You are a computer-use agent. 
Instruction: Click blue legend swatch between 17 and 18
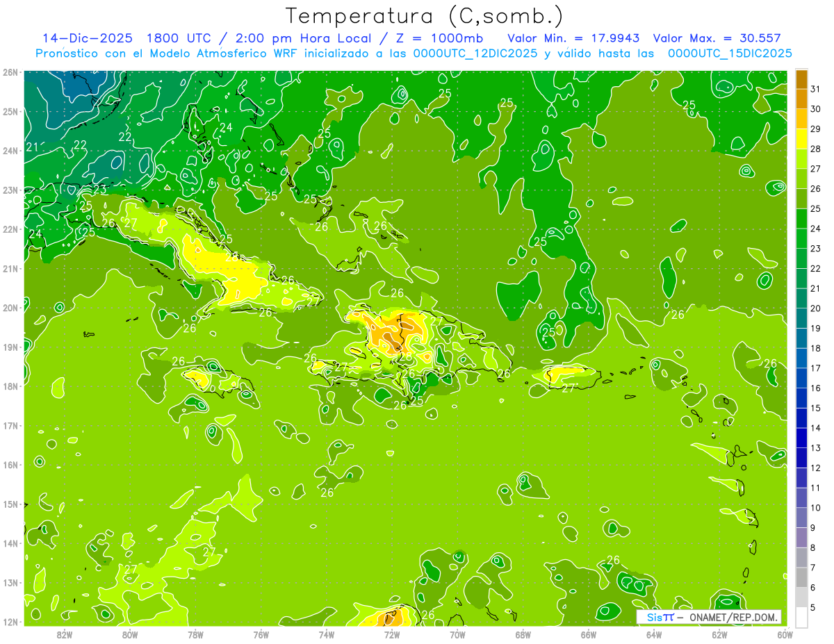click(801, 358)
